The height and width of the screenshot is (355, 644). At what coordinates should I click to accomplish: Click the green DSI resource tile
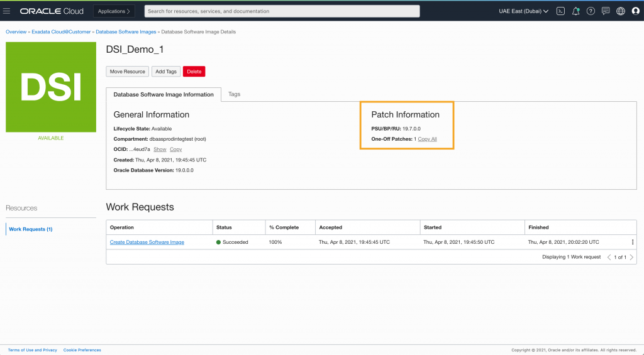(51, 87)
